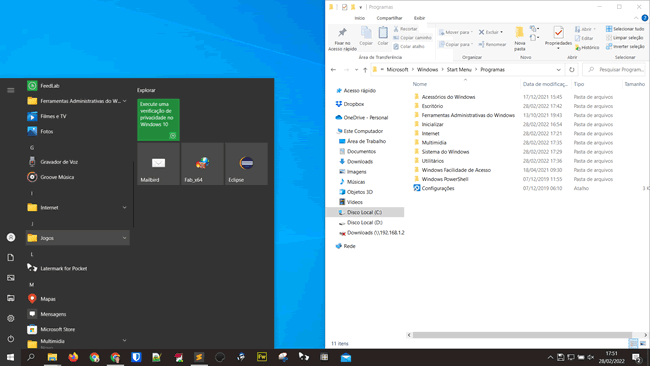Viewport: 650px width, 366px height.
Task: Click the Start Menu breadcrumb segment
Action: pyautogui.click(x=459, y=70)
